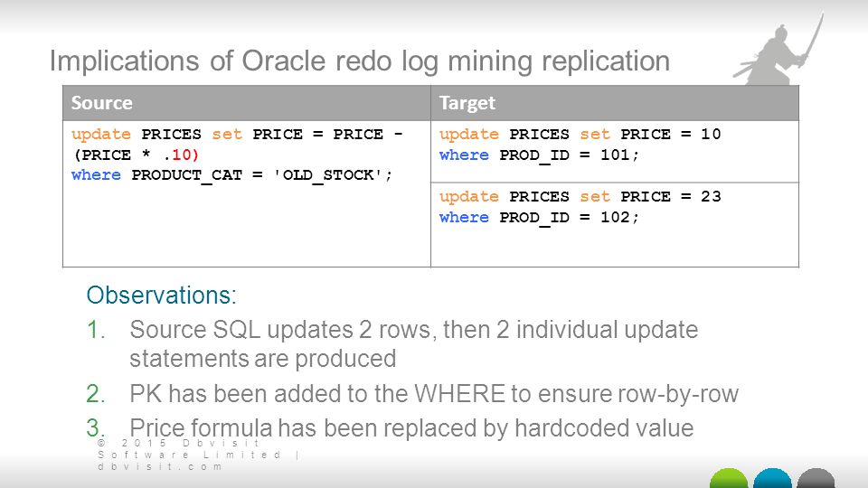This screenshot has width=868, height=488.
Task: Click the samurai silhouette logo
Action: click(x=779, y=50)
